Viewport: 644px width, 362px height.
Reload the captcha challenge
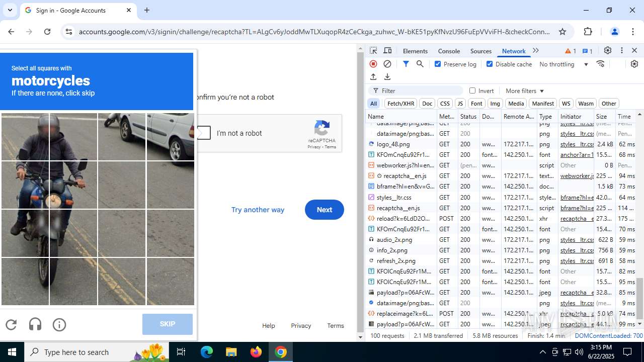pos(11,325)
